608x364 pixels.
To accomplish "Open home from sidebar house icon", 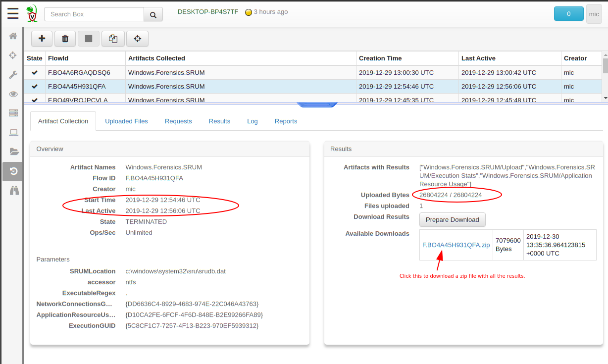I will 13,36.
